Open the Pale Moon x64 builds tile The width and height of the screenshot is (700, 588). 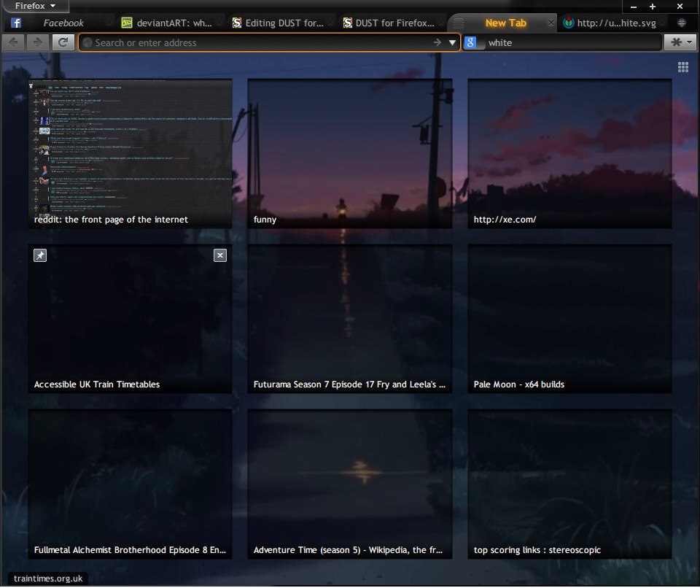[569, 319]
